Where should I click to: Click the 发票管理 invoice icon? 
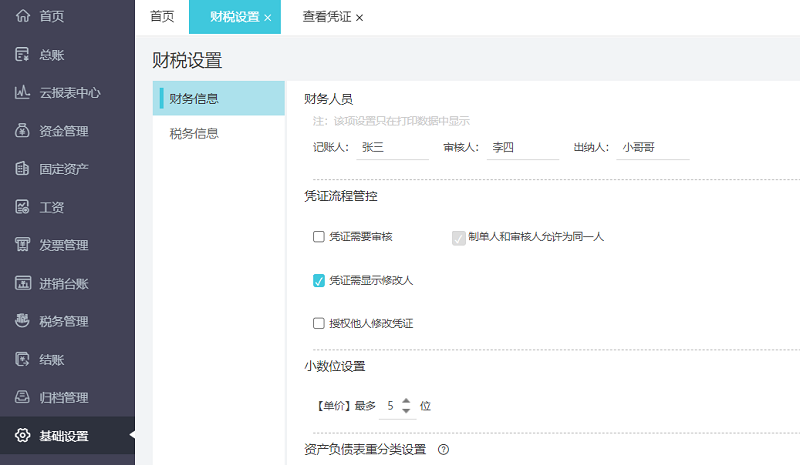pos(22,245)
